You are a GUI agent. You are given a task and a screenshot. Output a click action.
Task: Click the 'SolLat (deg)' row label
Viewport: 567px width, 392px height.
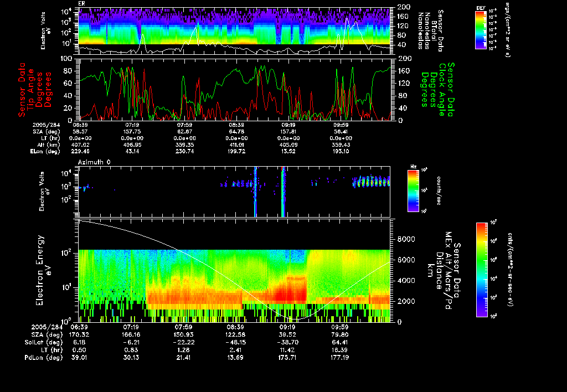click(43, 342)
